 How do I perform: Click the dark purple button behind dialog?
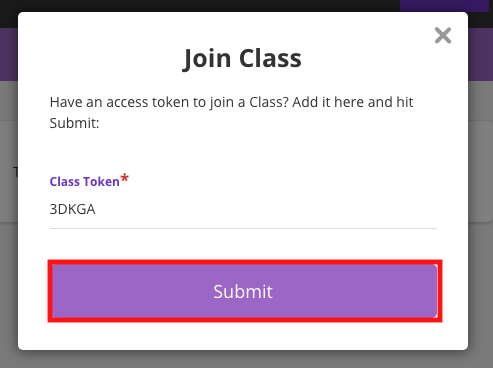pyautogui.click(x=444, y=6)
